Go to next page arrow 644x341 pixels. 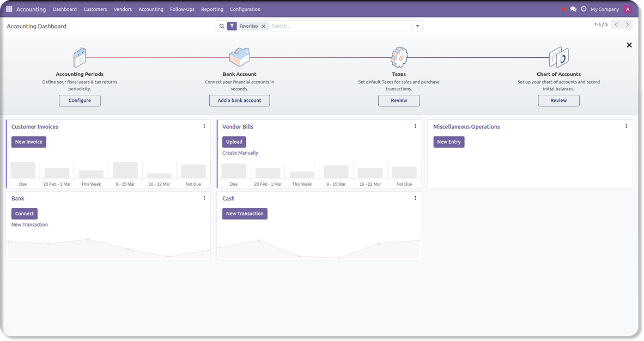(628, 25)
